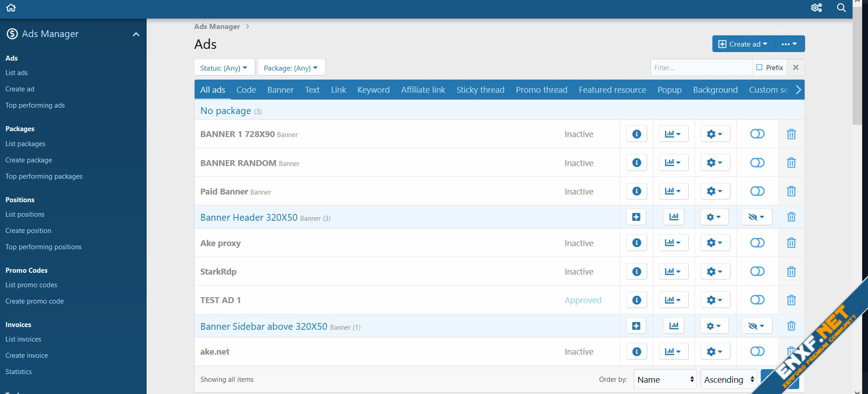The height and width of the screenshot is (394, 868).
Task: Click the Filter text input
Action: point(701,67)
